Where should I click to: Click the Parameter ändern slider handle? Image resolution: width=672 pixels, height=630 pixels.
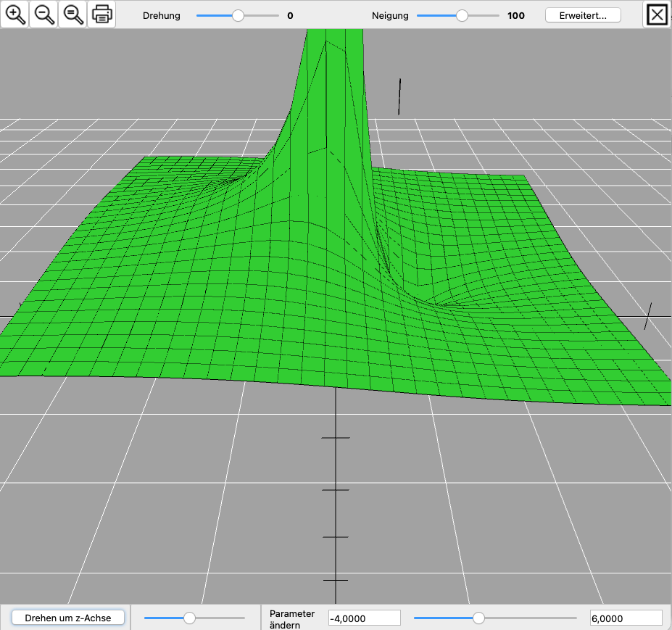478,618
